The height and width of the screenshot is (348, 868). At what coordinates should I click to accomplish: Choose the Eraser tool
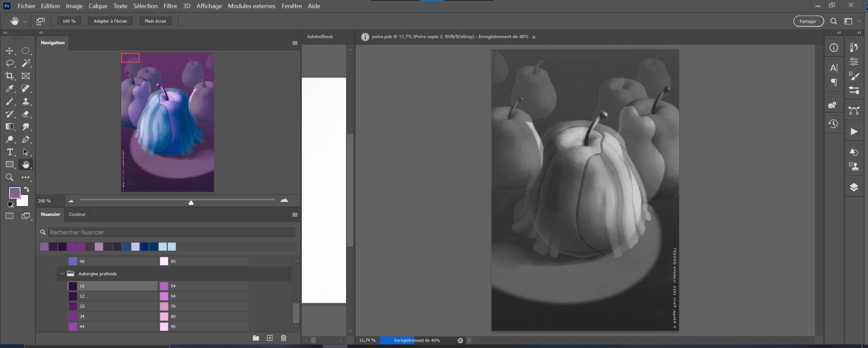point(25,114)
